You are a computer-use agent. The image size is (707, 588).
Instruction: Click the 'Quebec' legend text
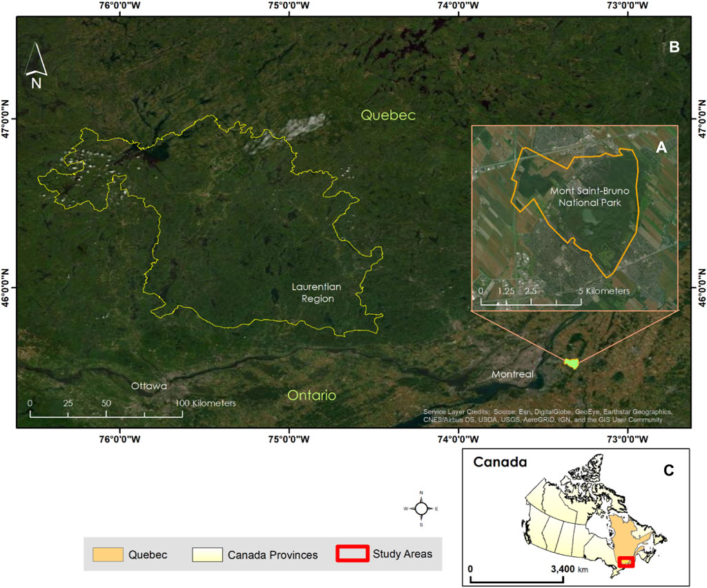148,555
